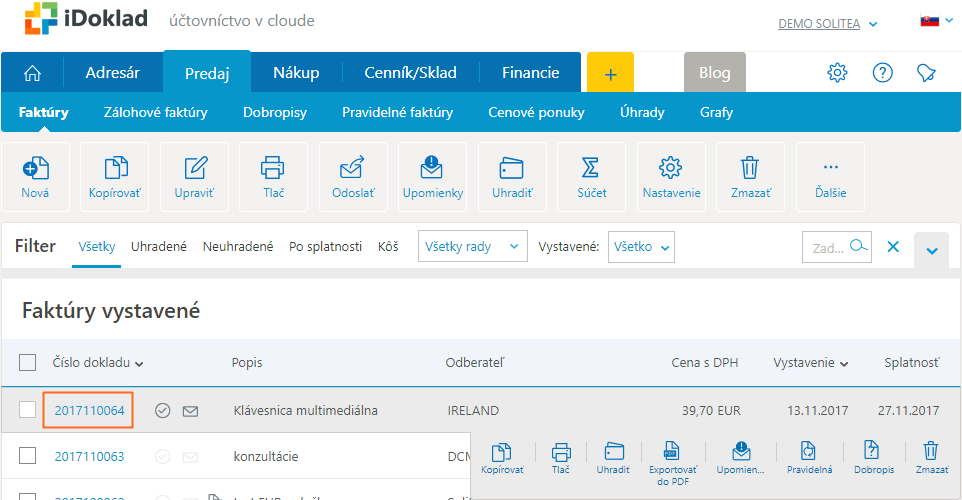The width and height of the screenshot is (962, 500).
Task: Open the Zálohové faktúry subtab
Action: point(155,113)
